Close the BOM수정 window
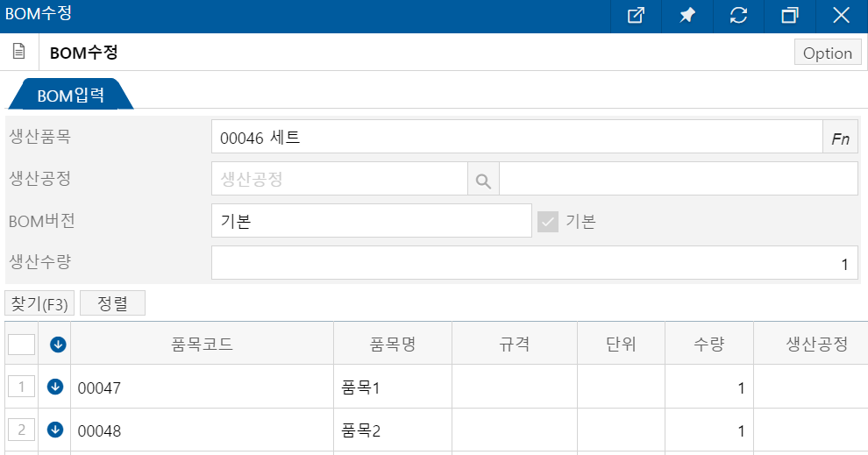Viewport: 868px width, 455px height. click(842, 16)
